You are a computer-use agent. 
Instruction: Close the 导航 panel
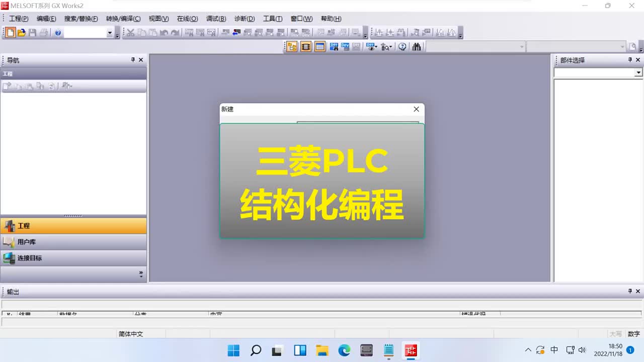point(141,60)
